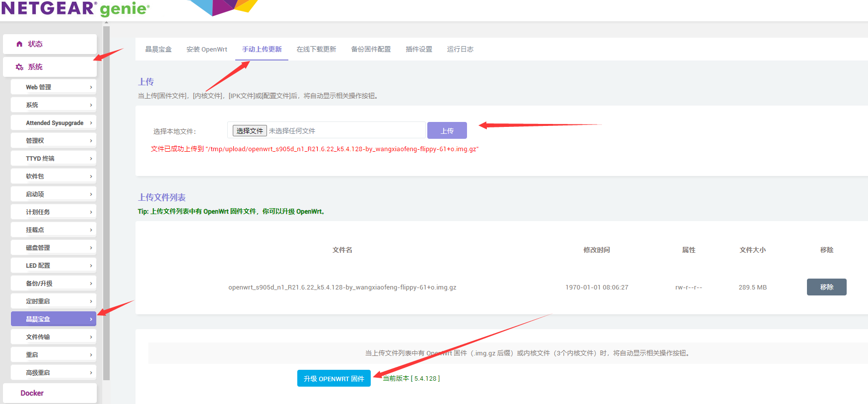Click the sidebar vertical scrollbar
This screenshot has height=404, width=868.
pos(106,203)
